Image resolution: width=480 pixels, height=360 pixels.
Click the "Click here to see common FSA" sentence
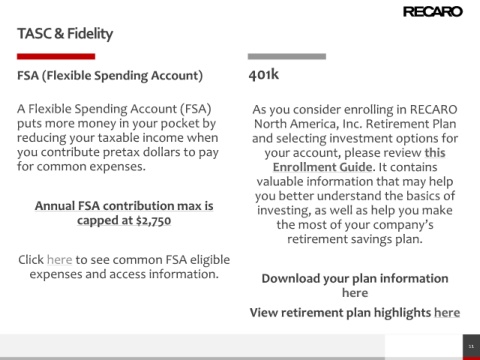coord(124,267)
